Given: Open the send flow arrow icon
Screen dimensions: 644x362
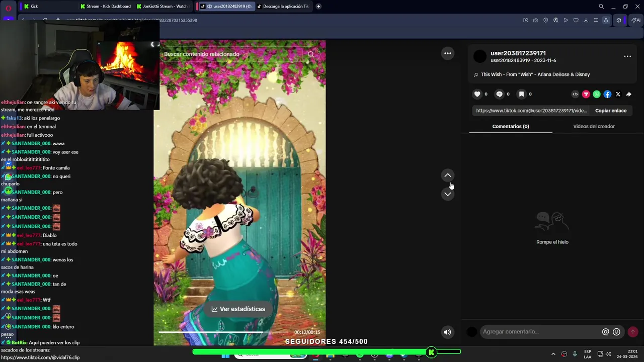Looking at the screenshot, I should tap(566, 20).
